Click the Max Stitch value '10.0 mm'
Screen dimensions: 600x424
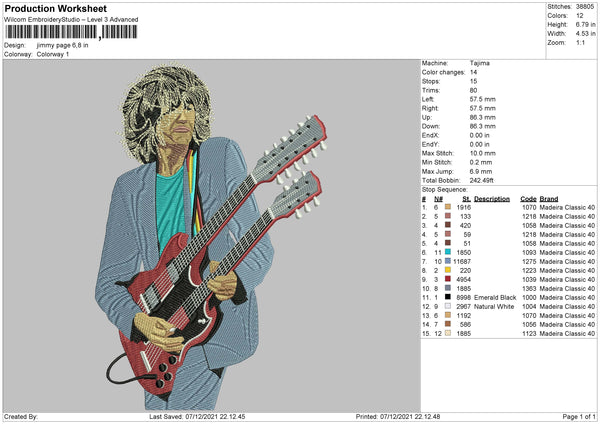[x=483, y=153]
